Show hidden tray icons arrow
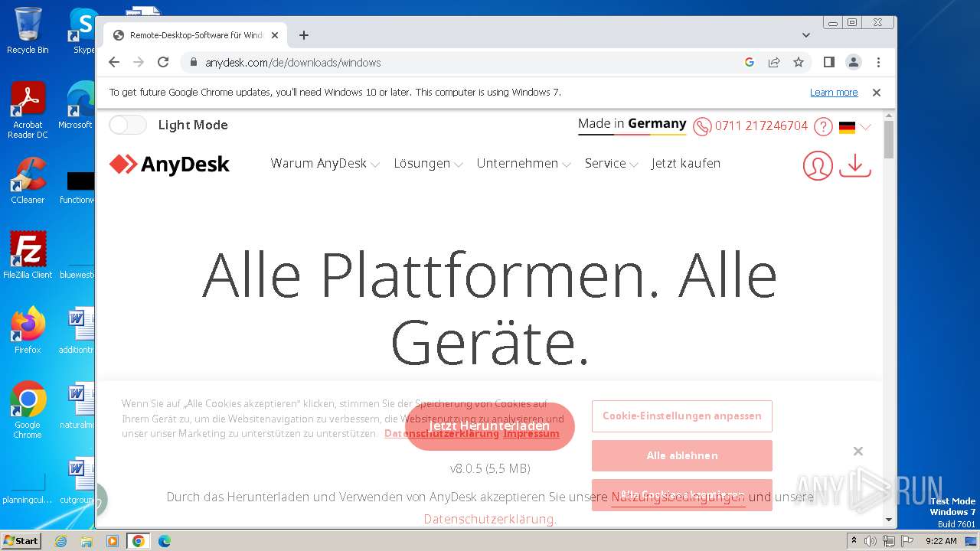The width and height of the screenshot is (980, 551). 854,541
